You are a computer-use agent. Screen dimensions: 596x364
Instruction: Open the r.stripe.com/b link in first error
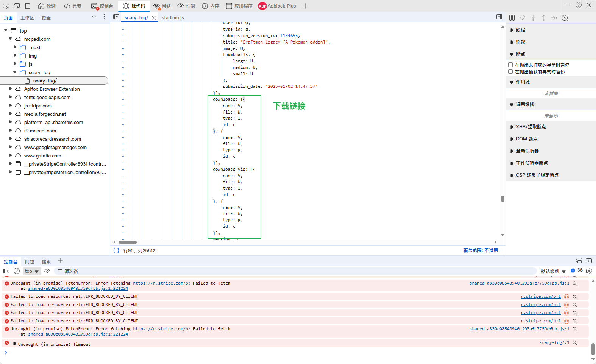click(x=161, y=283)
